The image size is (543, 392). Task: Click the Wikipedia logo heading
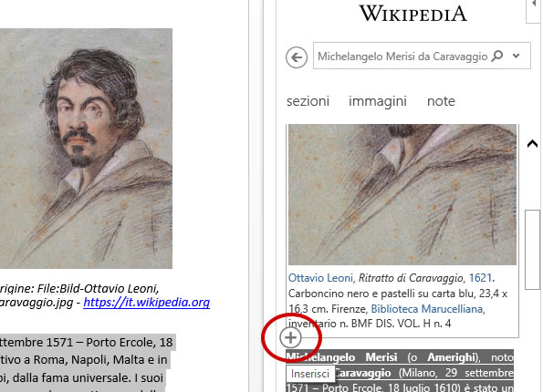point(412,14)
